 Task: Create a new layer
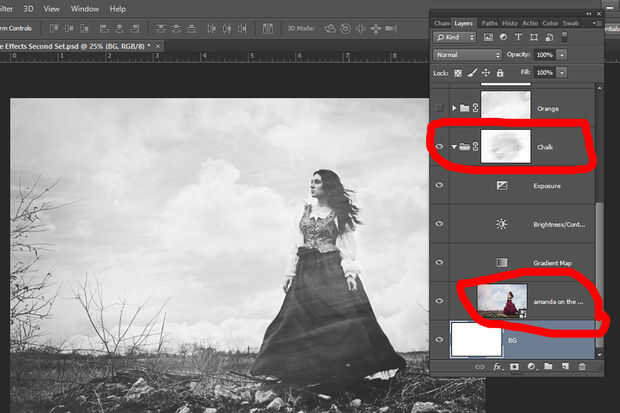[565, 366]
